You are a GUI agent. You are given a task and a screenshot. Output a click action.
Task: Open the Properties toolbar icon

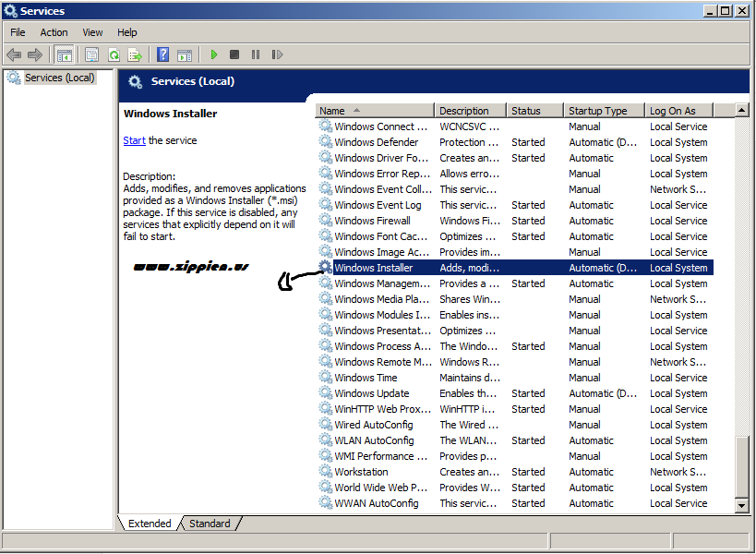91,55
